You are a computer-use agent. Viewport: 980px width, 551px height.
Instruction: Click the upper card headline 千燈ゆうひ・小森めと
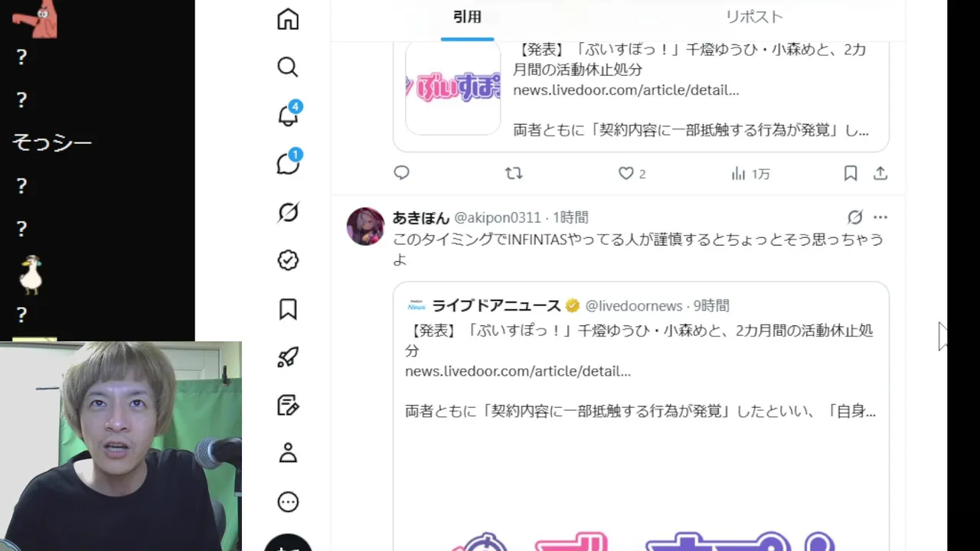coord(689,60)
